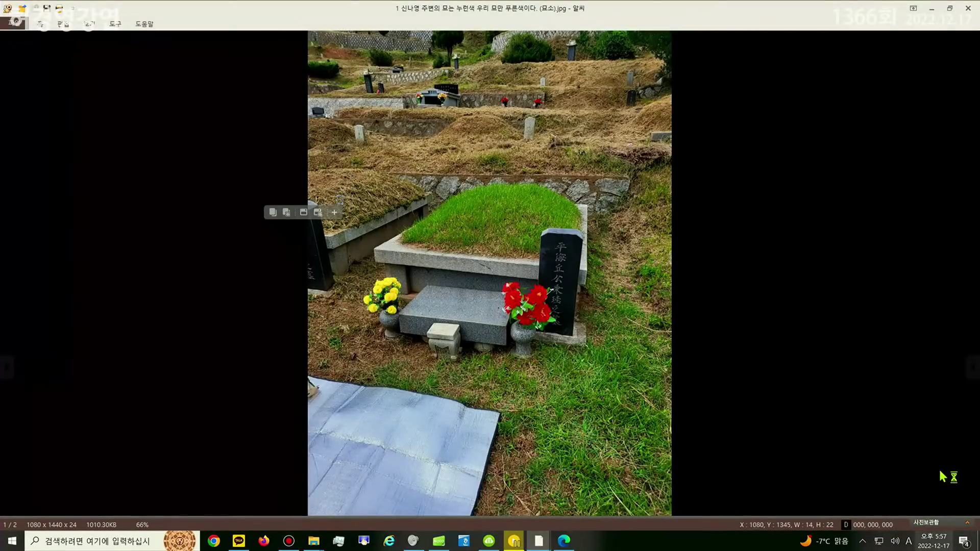Image resolution: width=980 pixels, height=551 pixels.
Task: Click the -7°C 맑음 weather widget
Action: 824,541
